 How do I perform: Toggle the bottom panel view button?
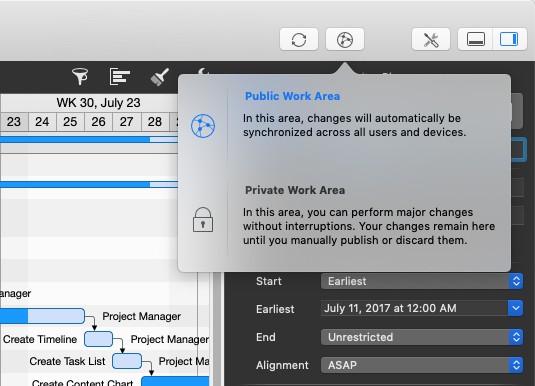(476, 39)
